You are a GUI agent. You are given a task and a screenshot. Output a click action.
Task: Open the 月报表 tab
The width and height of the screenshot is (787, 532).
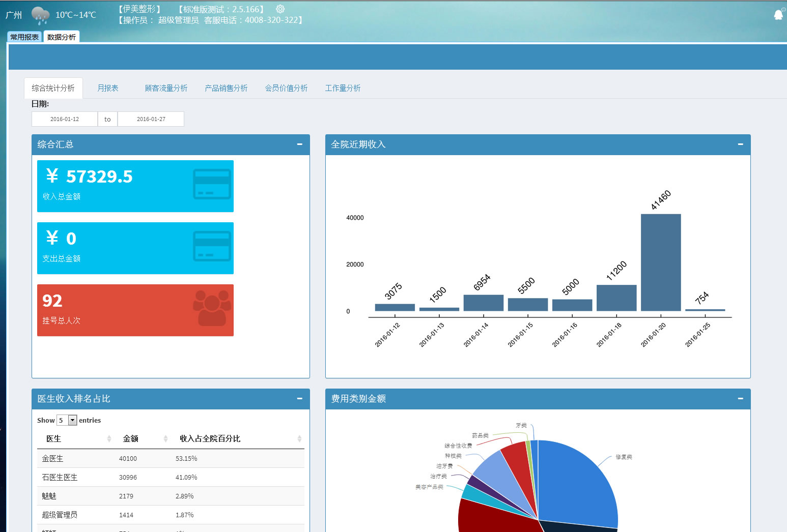tap(108, 88)
